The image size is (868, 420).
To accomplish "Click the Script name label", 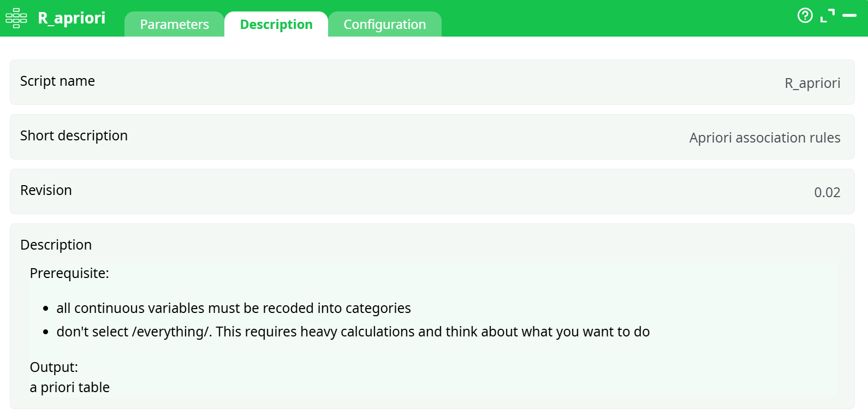I will tap(57, 81).
